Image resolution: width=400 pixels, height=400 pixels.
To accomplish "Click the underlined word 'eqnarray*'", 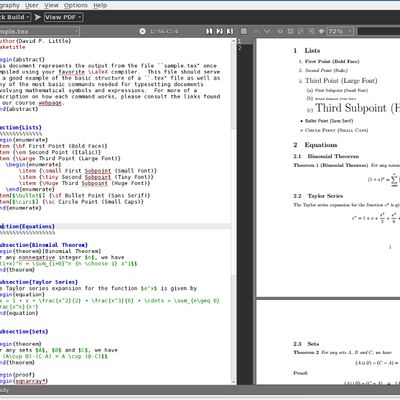I will coord(32,381).
